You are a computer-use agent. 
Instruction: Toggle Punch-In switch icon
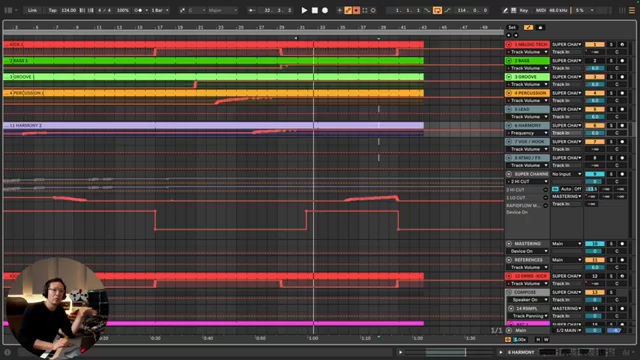[427, 10]
